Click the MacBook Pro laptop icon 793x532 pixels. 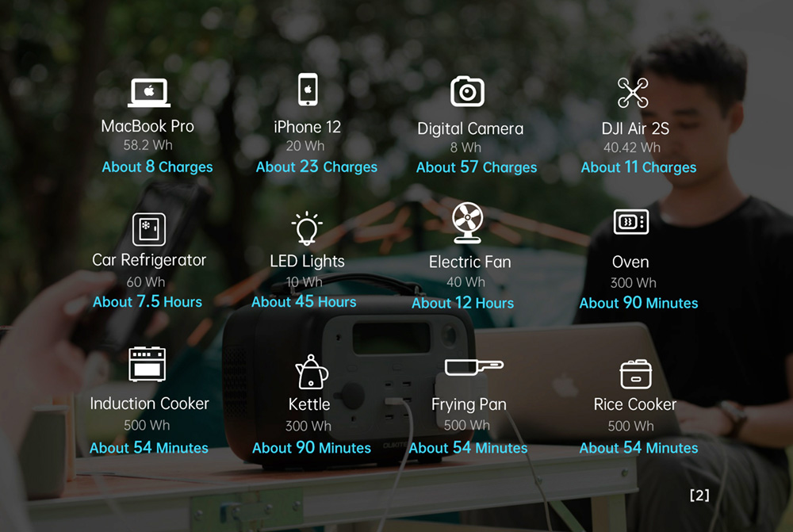(x=149, y=93)
